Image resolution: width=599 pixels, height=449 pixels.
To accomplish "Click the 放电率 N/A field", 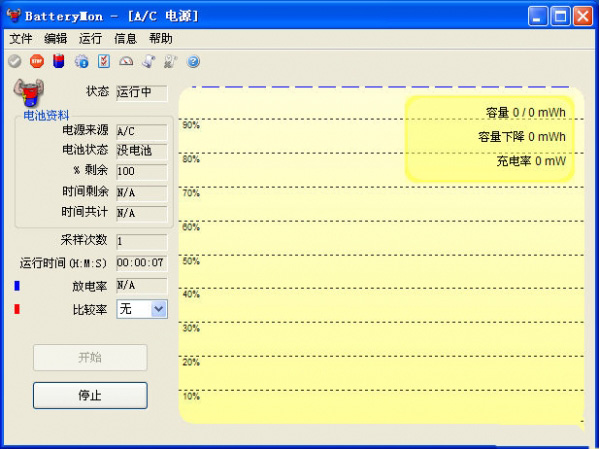I will click(x=142, y=285).
